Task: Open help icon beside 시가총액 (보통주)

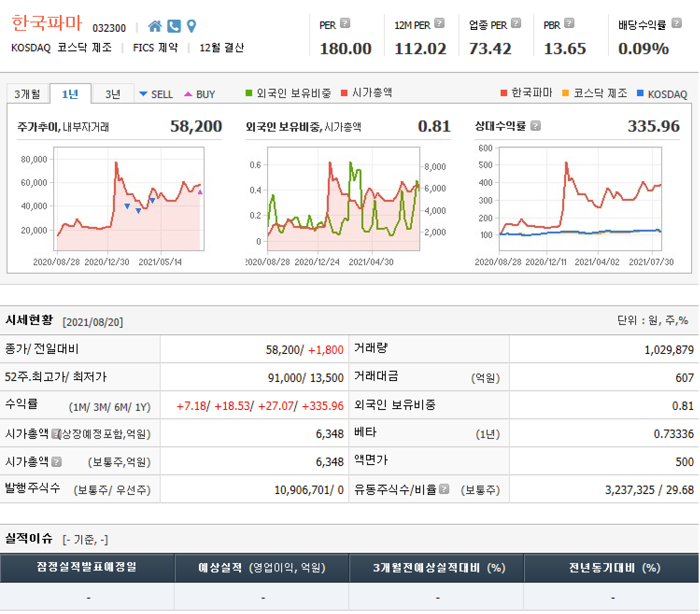Action: click(x=56, y=462)
